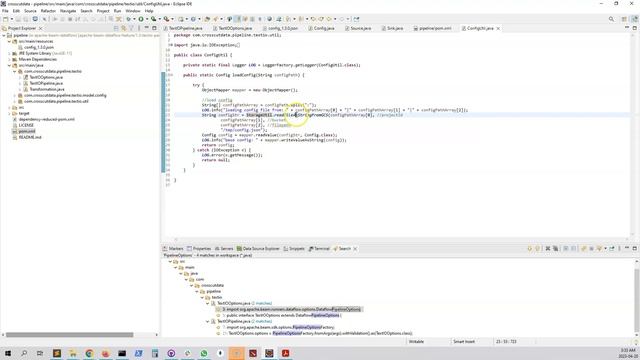Collapse TextIOPipeline.java search results
The image size is (640, 360).
(208, 321)
